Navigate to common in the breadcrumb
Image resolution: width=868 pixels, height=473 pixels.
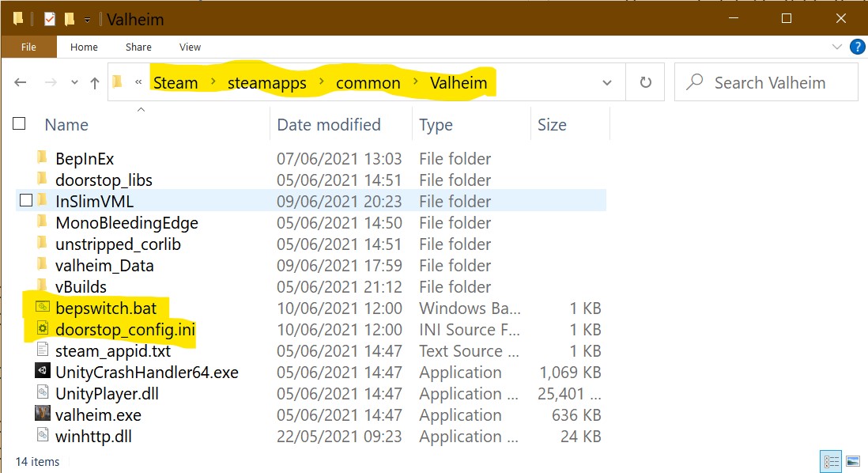point(368,83)
